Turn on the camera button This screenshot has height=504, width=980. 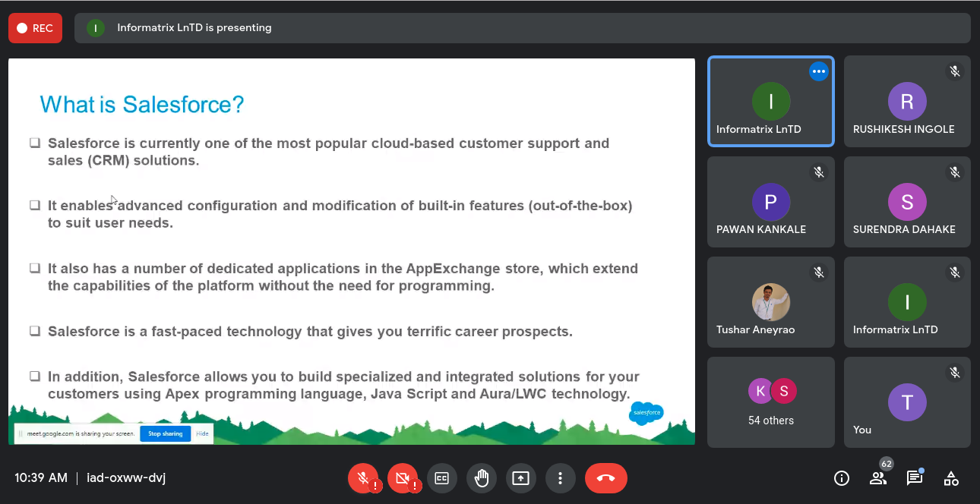[x=403, y=478]
